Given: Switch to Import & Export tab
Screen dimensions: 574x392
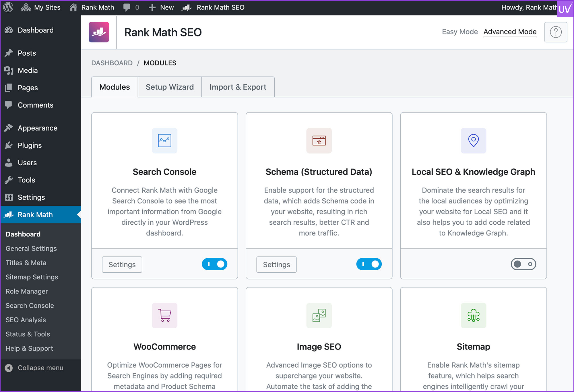Looking at the screenshot, I should 238,87.
